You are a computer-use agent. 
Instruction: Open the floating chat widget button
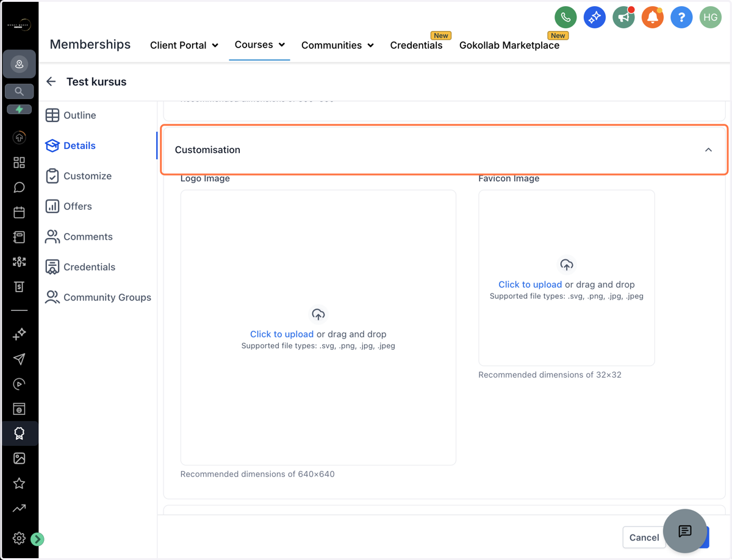click(685, 531)
